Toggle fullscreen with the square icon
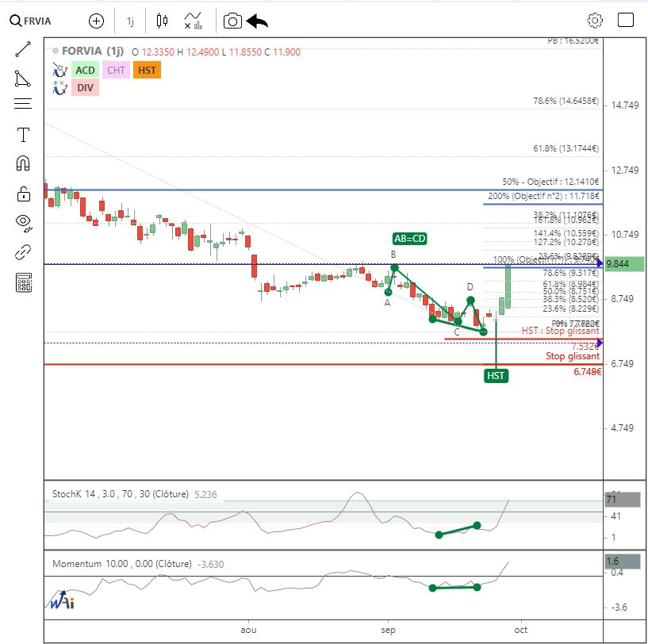Viewport: 648px width, 644px height. [x=625, y=20]
